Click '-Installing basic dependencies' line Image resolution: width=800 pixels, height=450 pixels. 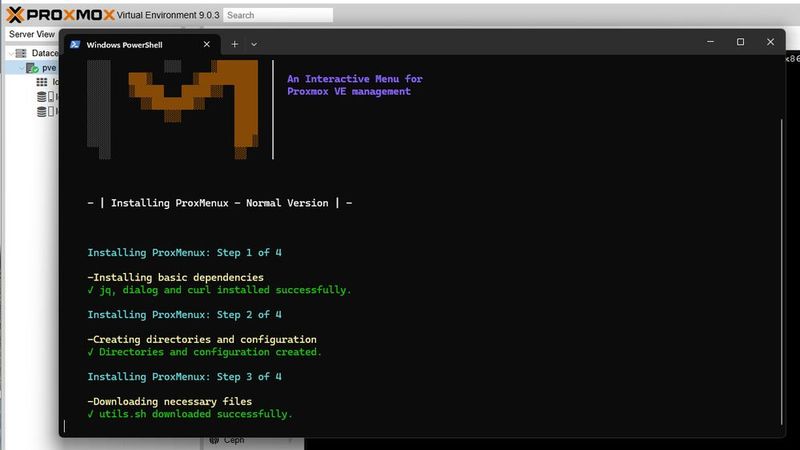(176, 278)
